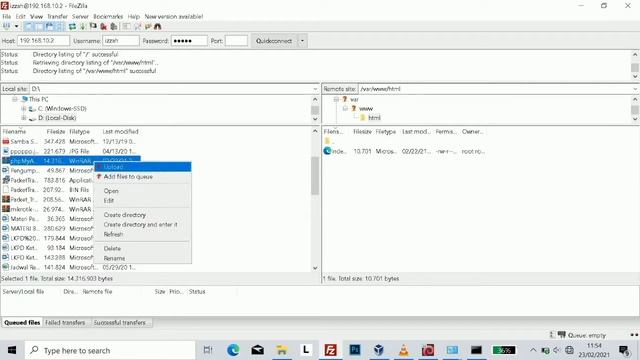This screenshot has height=360, width=640.
Task: Choose Refresh from the context menu
Action: 142,235
